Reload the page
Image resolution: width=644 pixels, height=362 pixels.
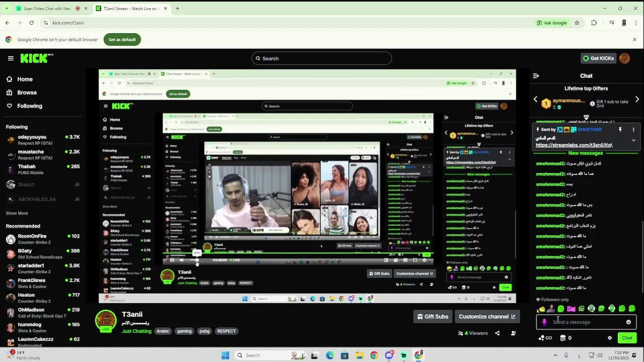(31, 23)
